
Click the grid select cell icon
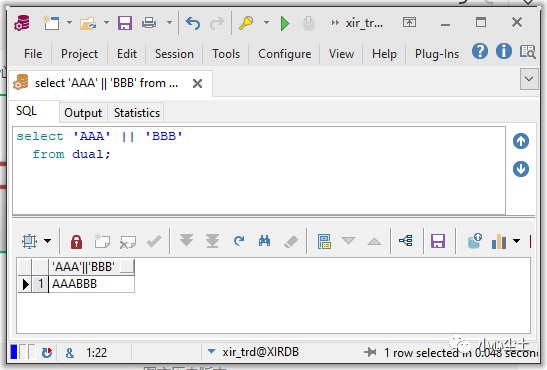coord(29,241)
